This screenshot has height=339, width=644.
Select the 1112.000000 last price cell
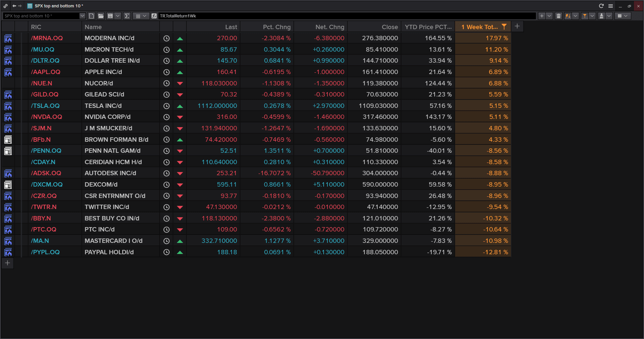[x=213, y=106]
